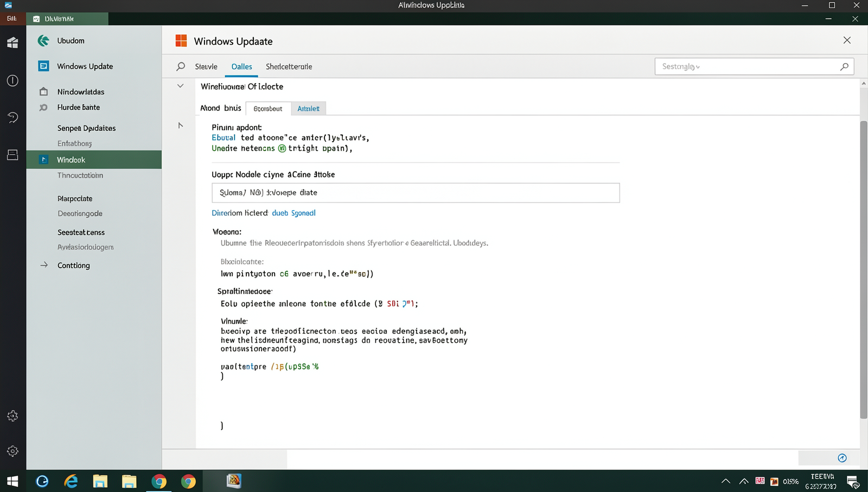Viewport: 868px width, 492px height.
Task: Click the search magnifier in Sestcngla field
Action: (844, 66)
